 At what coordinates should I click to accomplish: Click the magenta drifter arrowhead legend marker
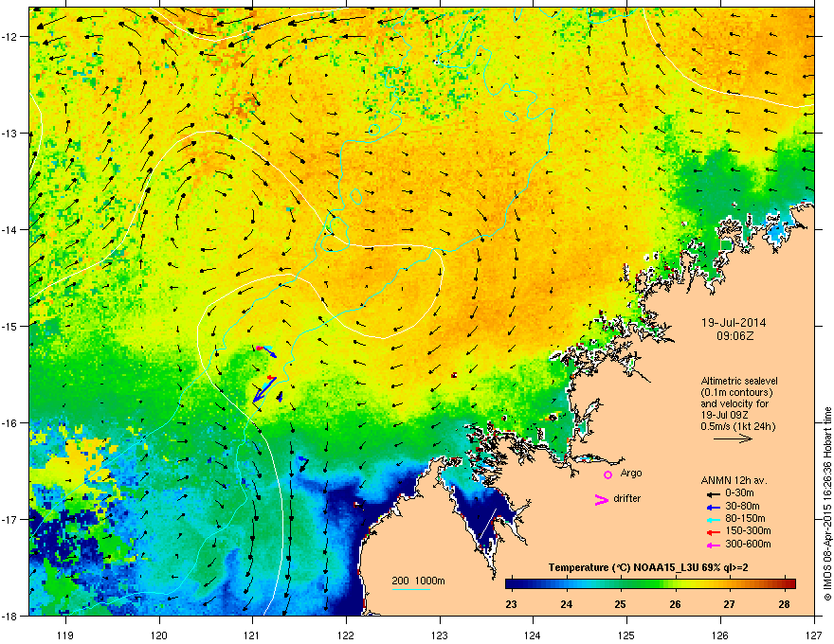click(602, 499)
